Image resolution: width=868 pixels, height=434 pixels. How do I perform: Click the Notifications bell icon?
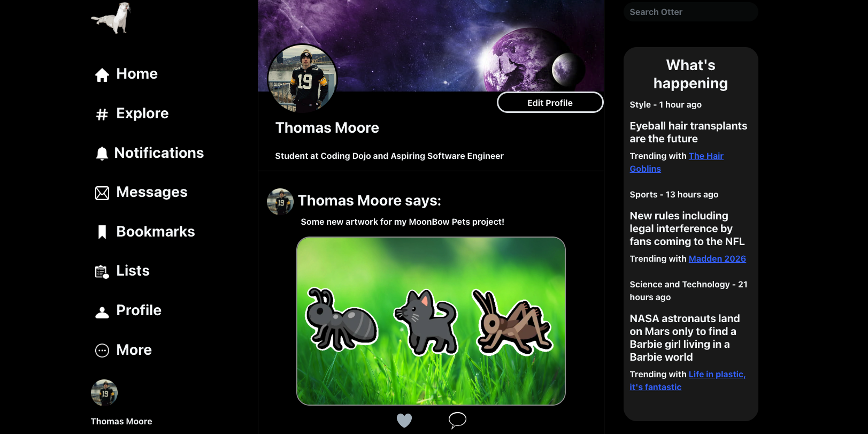[x=102, y=154]
